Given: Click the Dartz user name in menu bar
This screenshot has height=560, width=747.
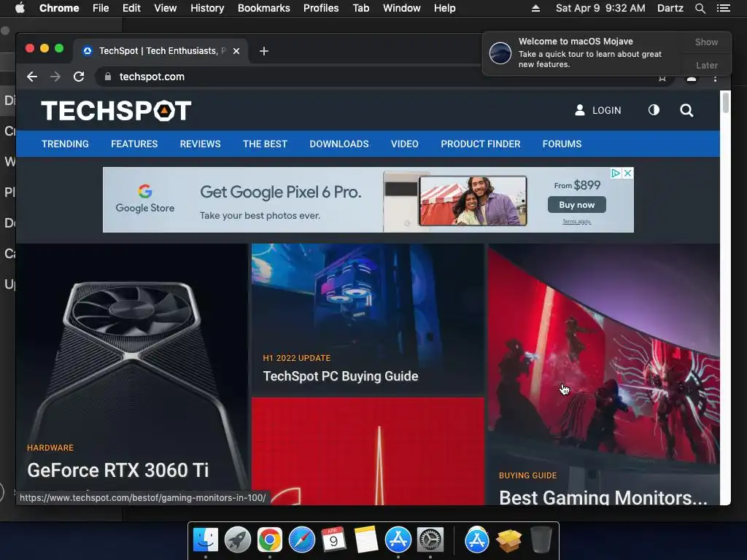Looking at the screenshot, I should click(670, 8).
